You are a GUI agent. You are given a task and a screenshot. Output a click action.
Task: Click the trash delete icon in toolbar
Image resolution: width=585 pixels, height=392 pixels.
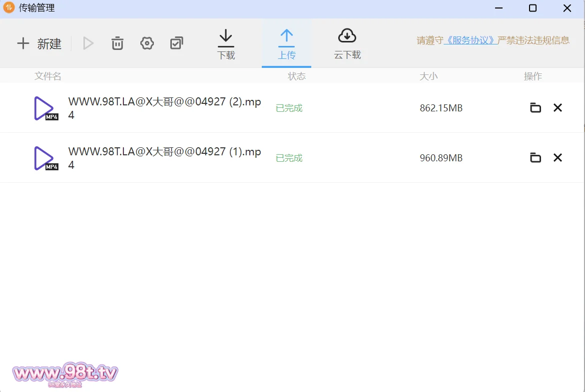(117, 43)
